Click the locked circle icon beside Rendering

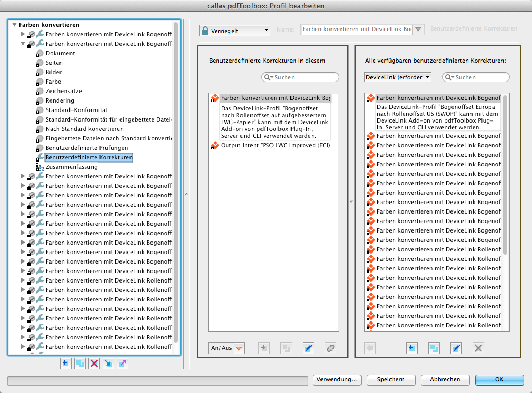tap(39, 100)
